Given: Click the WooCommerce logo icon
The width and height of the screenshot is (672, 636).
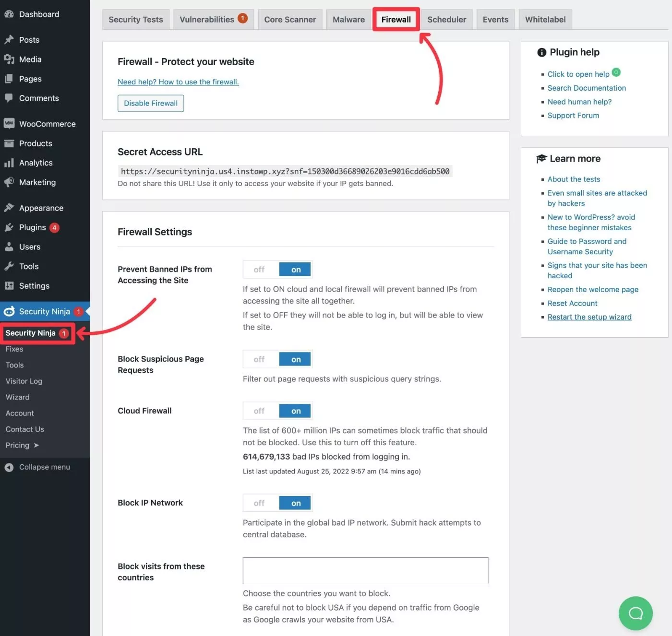Looking at the screenshot, I should [9, 124].
